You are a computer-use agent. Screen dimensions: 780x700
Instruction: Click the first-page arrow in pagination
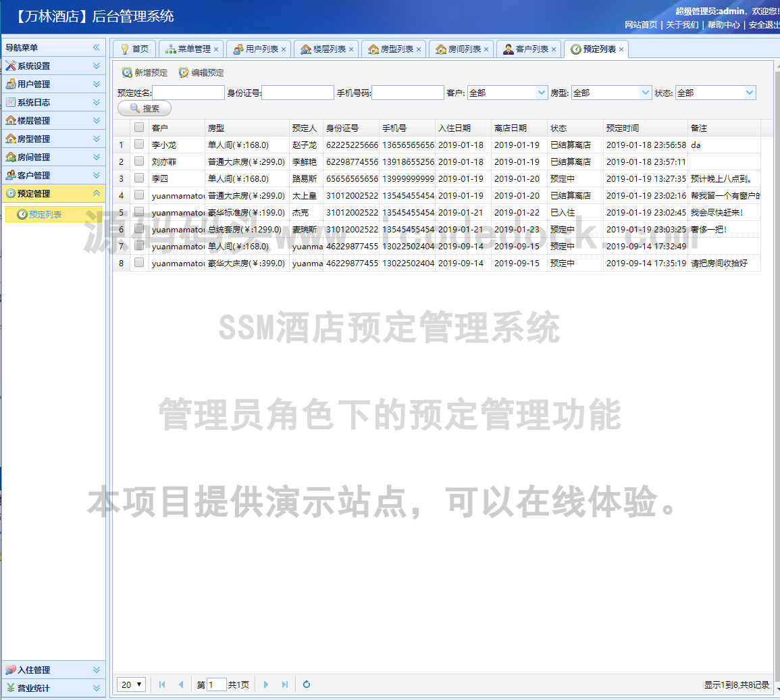click(162, 684)
